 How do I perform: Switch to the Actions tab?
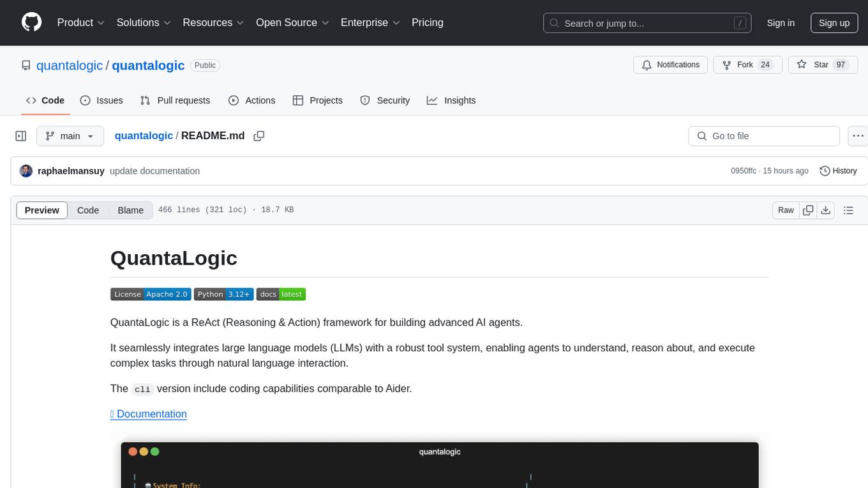[x=251, y=100]
